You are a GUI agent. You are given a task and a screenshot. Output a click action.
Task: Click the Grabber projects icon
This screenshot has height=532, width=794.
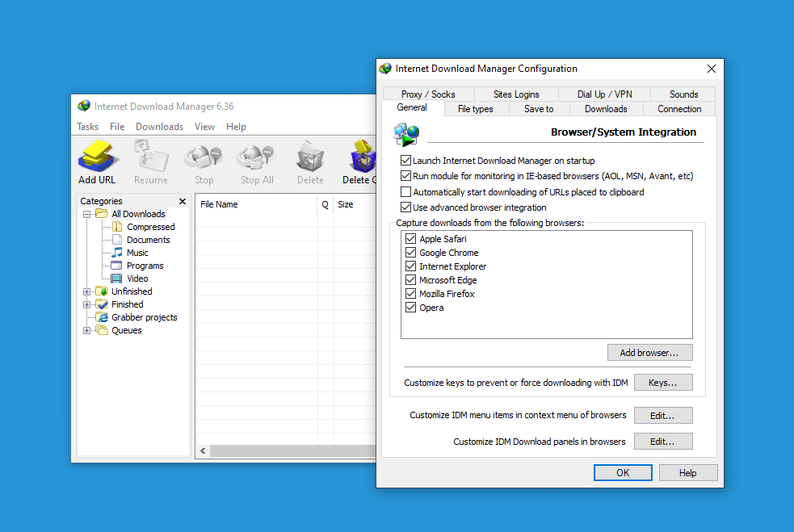point(103,317)
